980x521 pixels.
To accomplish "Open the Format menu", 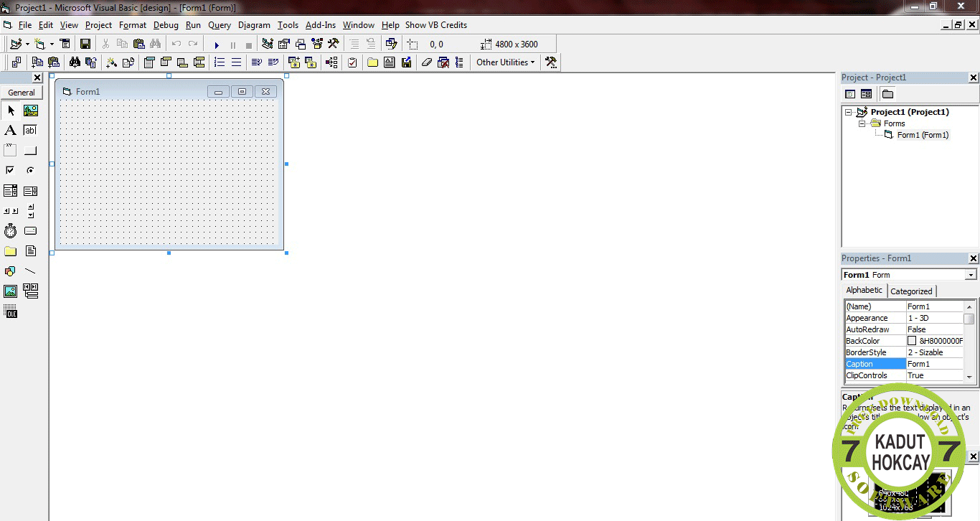I will coord(133,25).
